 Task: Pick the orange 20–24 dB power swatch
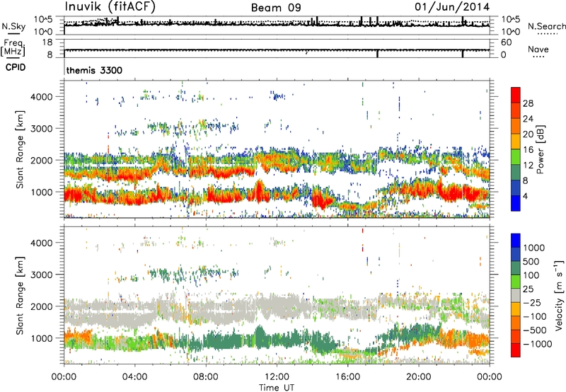coord(516,126)
